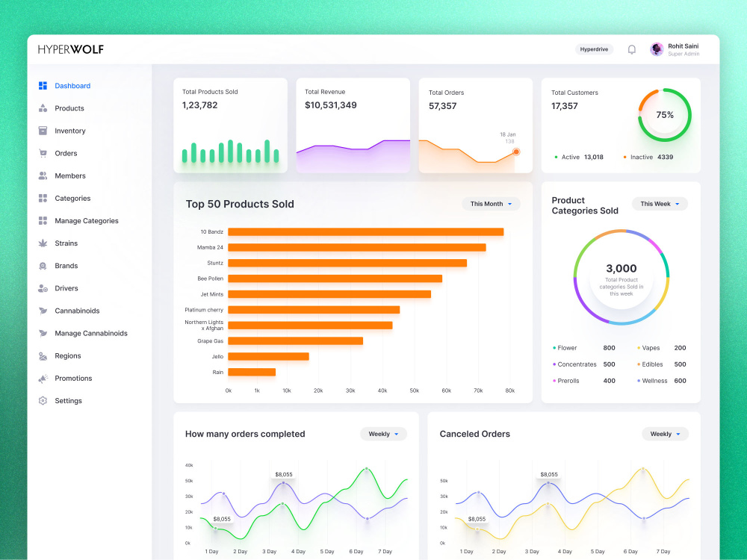The height and width of the screenshot is (560, 747).
Task: Click the 75% customers progress ring
Action: pyautogui.click(x=665, y=115)
